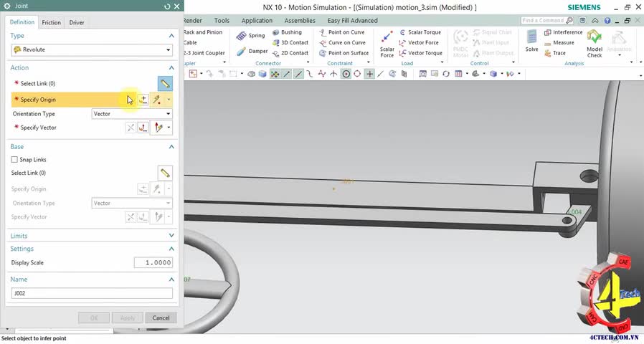
Task: Click the Display Scale input field
Action: [x=153, y=263]
